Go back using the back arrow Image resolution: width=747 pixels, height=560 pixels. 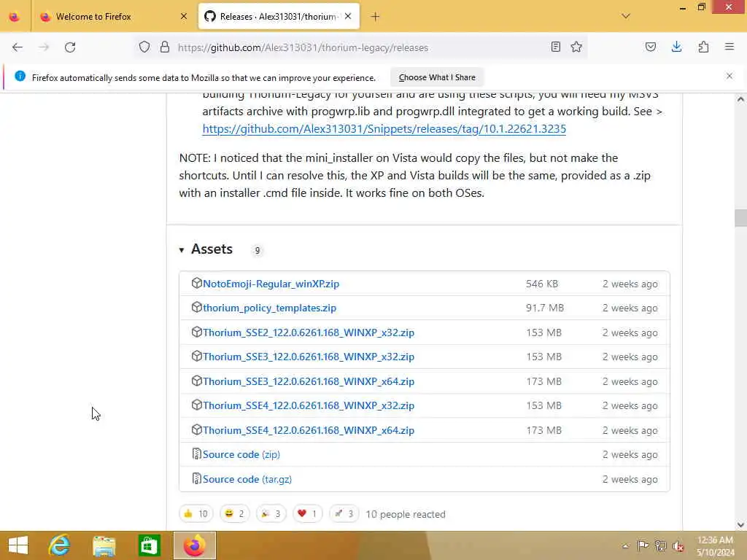tap(18, 47)
